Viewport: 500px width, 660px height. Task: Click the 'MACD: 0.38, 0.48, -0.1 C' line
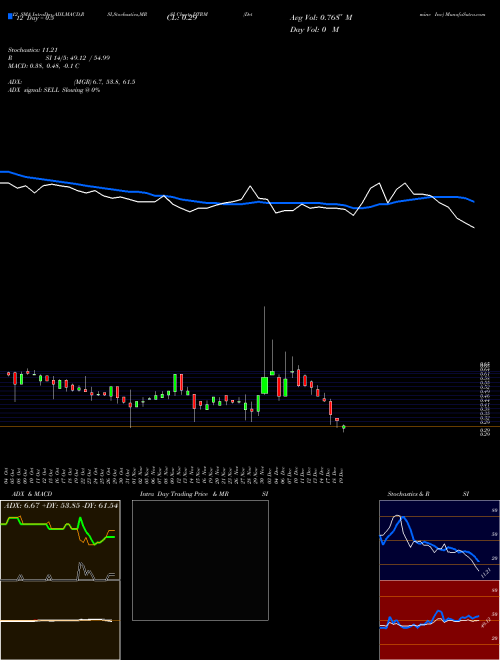coord(44,66)
